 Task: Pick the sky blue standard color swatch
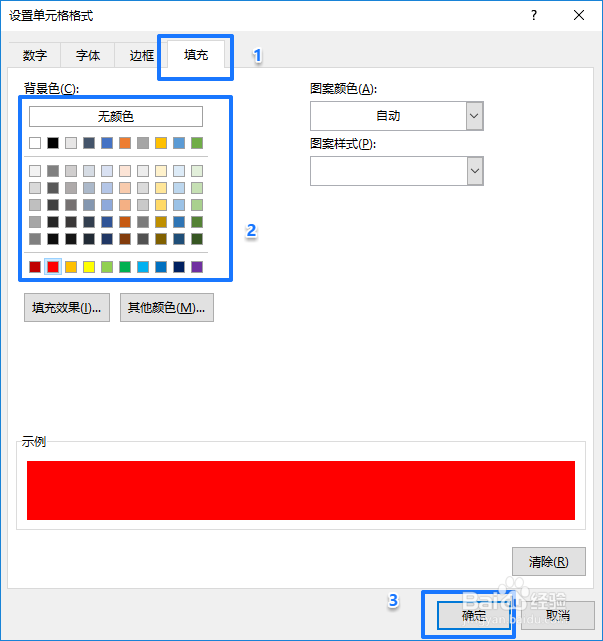(143, 267)
